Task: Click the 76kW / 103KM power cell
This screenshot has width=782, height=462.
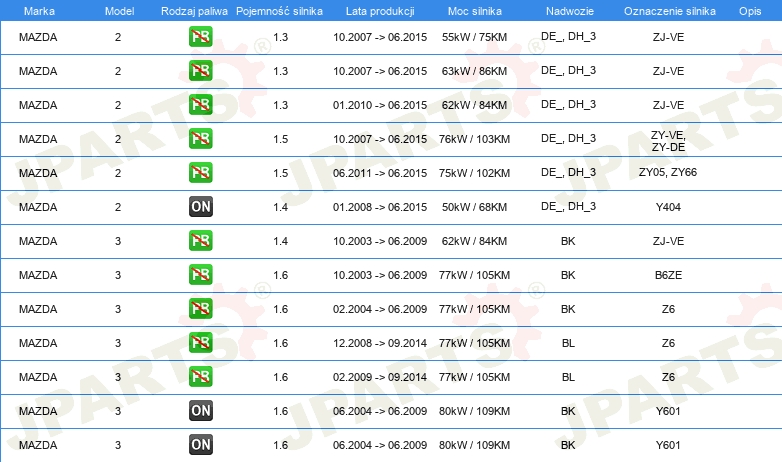Action: (474, 139)
